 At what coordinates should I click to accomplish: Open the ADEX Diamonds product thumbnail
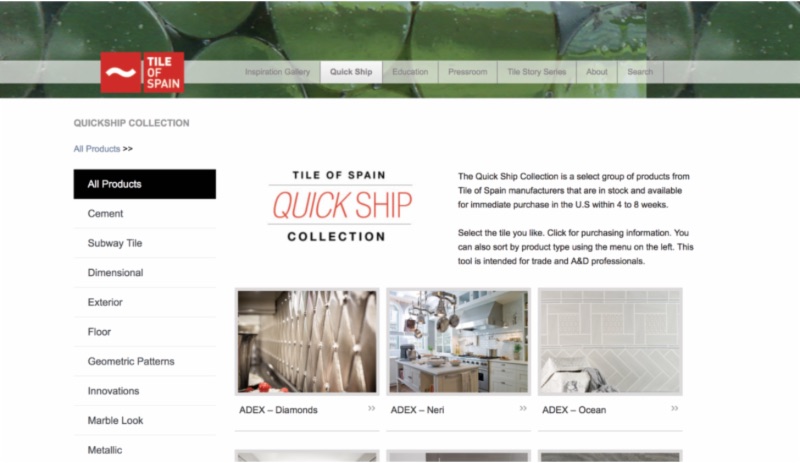[x=307, y=342]
